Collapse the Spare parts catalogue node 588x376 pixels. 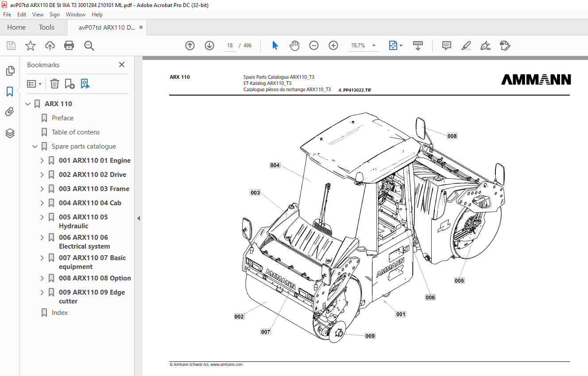(x=35, y=146)
